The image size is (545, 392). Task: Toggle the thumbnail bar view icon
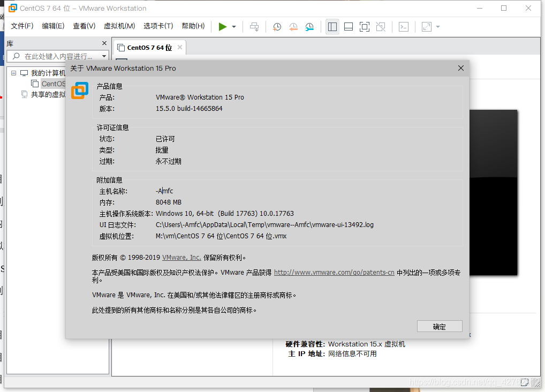349,27
